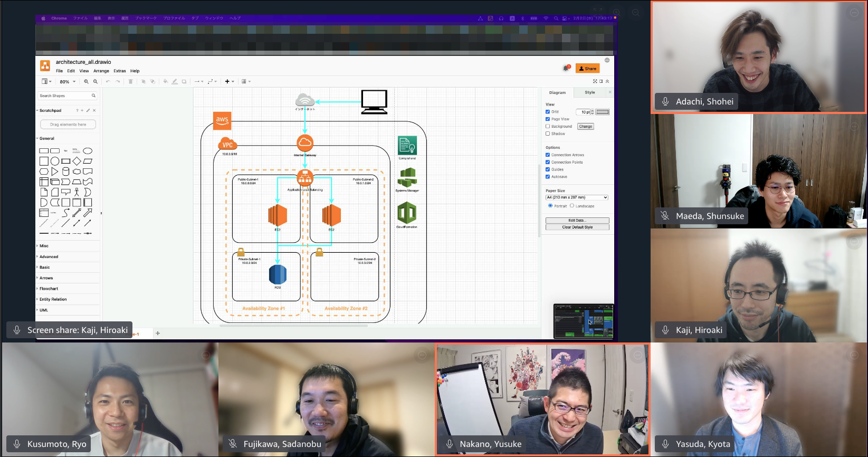Click the Line Color pencil icon
This screenshot has width=868, height=457.
point(175,81)
